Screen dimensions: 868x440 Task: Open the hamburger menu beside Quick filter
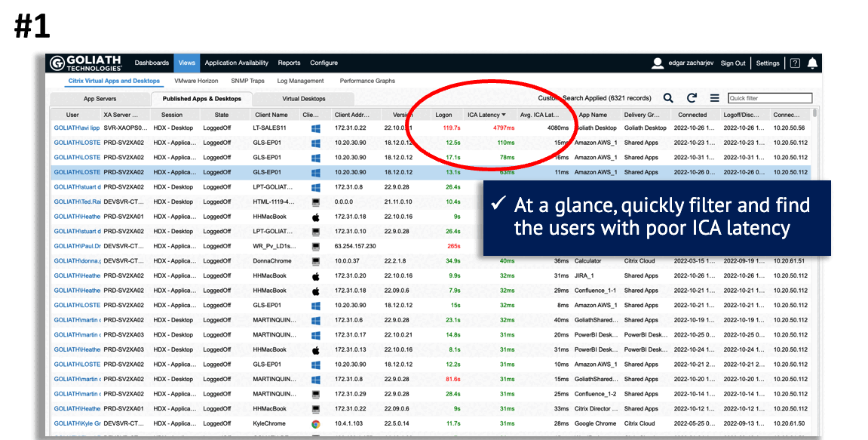pos(715,98)
